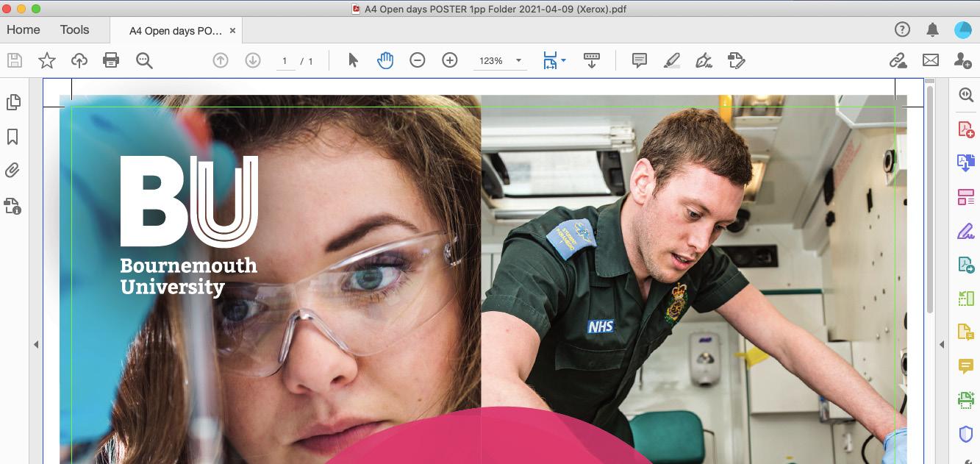The image size is (980, 464).
Task: Open Attachments paperclip panel
Action: click(12, 171)
